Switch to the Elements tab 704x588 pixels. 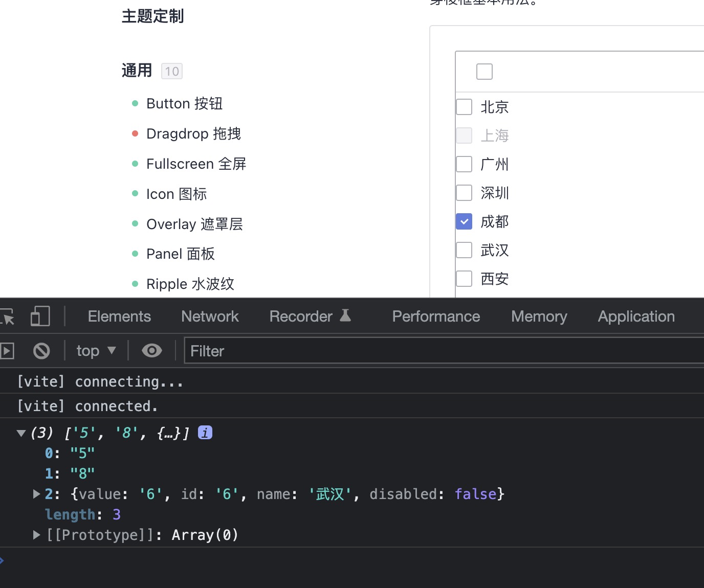click(119, 316)
